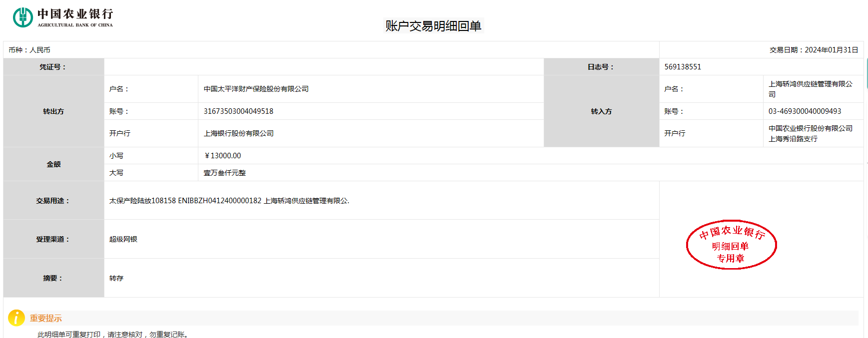Click the uppercase amount 壹万叁仟元整

[x=224, y=173]
